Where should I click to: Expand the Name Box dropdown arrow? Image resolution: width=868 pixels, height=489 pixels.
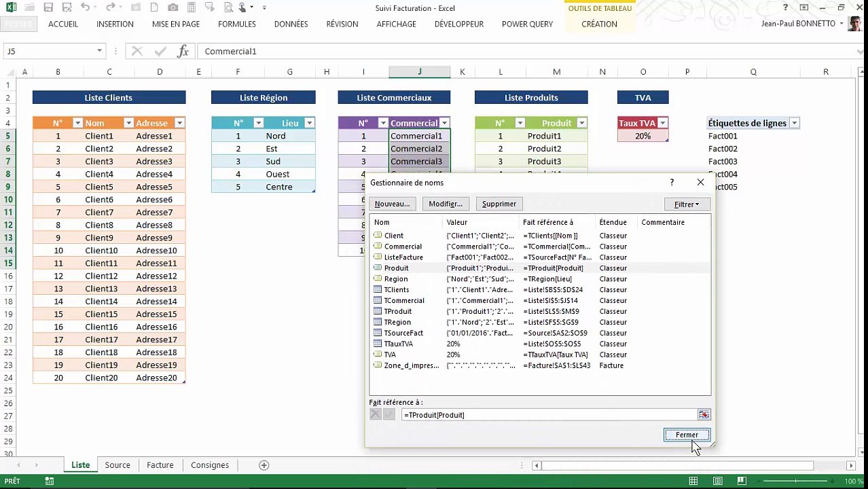(x=99, y=51)
